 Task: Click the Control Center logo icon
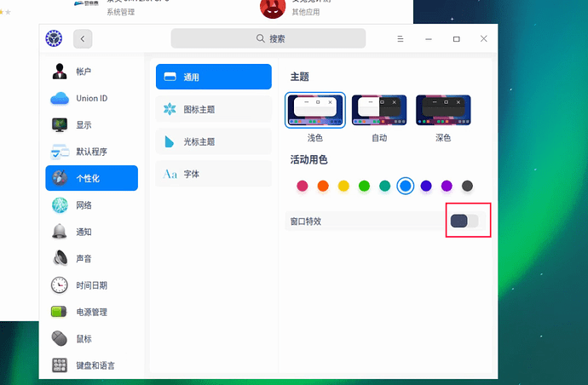tap(54, 38)
